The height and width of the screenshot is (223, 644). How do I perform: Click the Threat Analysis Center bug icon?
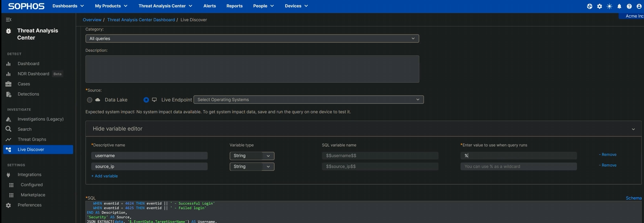9,31
